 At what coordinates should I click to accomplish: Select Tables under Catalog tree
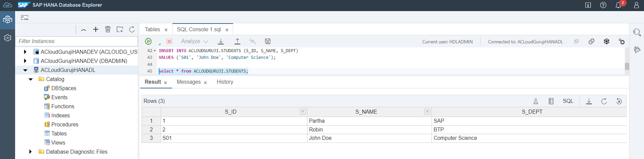pos(59,134)
